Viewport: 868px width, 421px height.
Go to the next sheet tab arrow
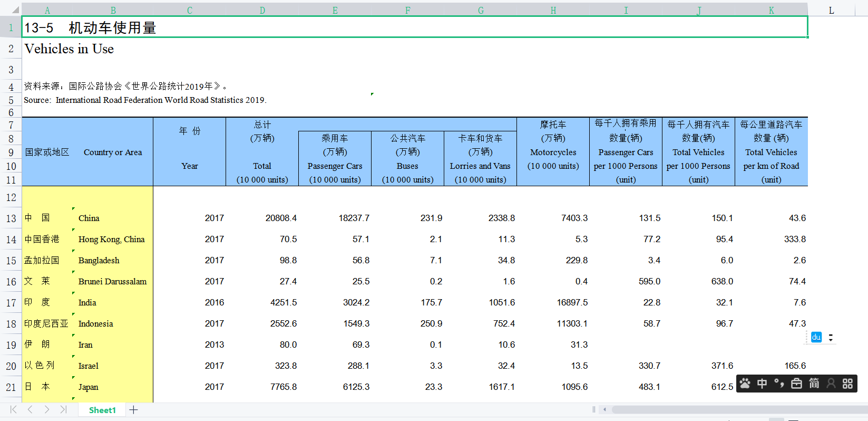pos(47,409)
